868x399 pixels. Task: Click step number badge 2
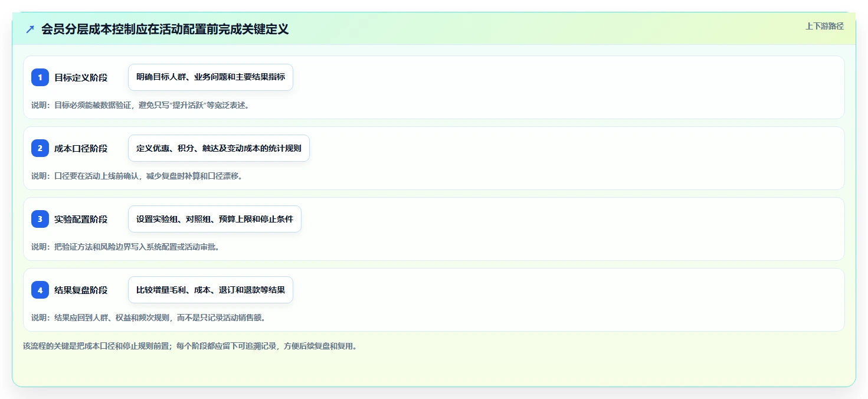(40, 148)
